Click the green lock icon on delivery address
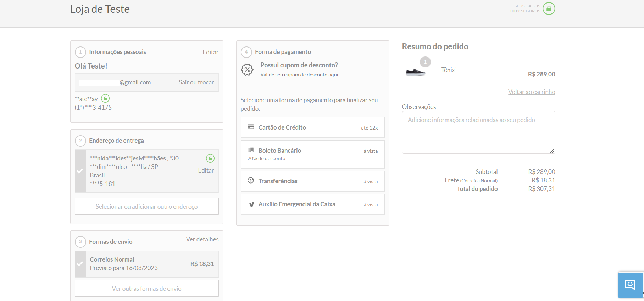Viewport: 644px width, 301px height. tap(210, 158)
